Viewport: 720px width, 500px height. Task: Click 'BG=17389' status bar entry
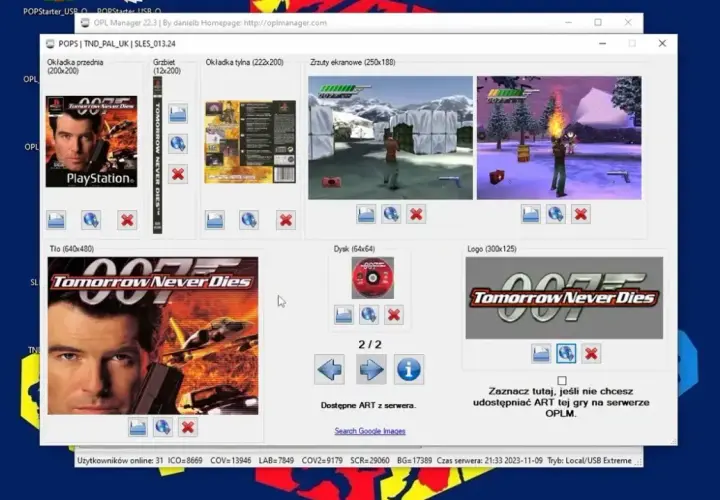point(414,460)
